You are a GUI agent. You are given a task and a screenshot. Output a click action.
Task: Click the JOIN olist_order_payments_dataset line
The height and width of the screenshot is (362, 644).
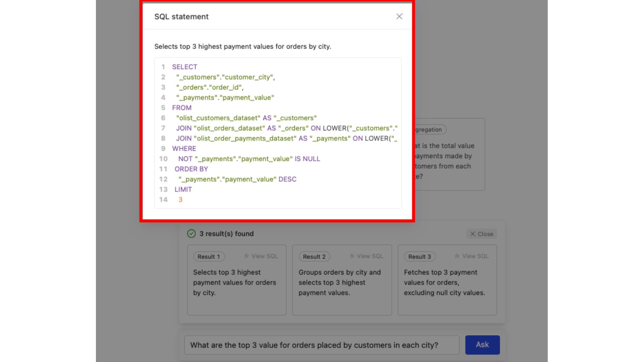(287, 138)
